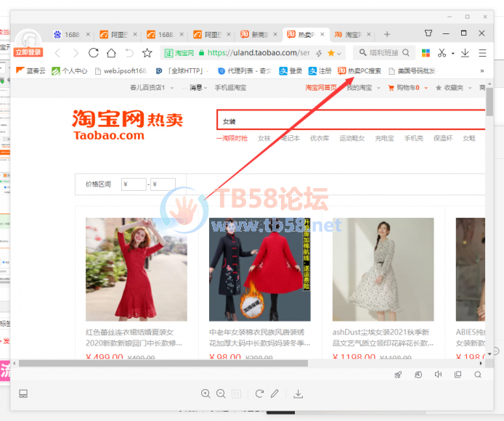Click the vertical page scrollbar thumb
The height and width of the screenshot is (421, 504).
(489, 102)
